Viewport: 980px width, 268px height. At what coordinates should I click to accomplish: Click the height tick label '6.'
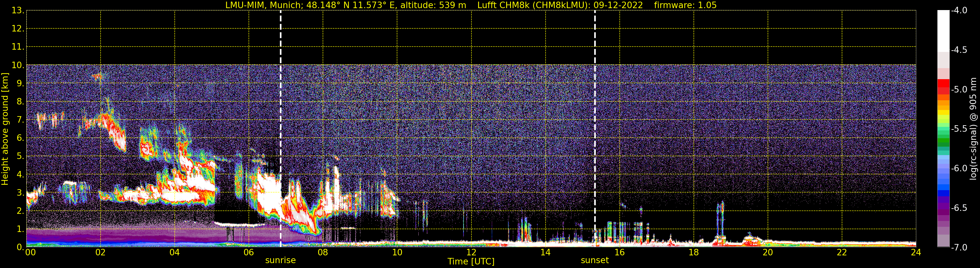point(20,138)
